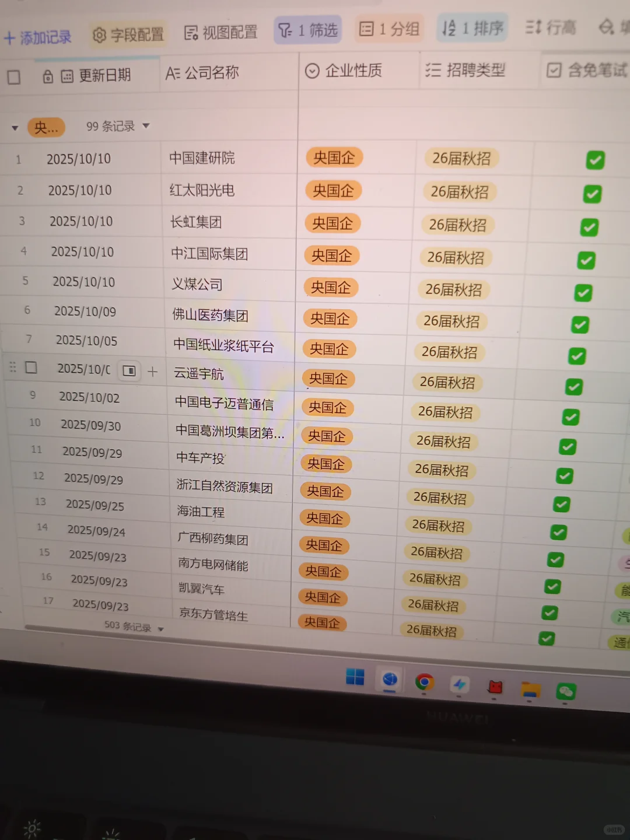Select the 长虹集团 company cell
Image resolution: width=630 pixels, height=840 pixels.
click(x=229, y=222)
